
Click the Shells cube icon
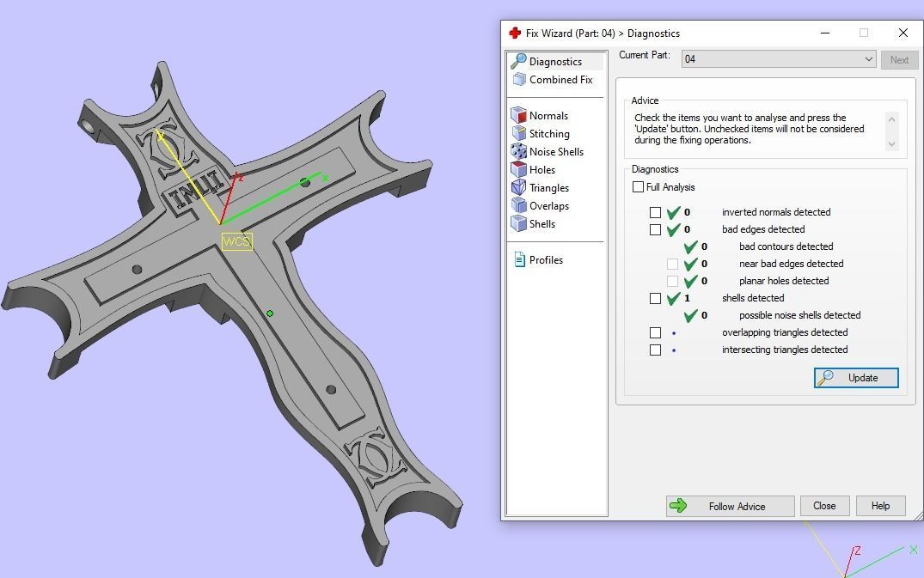tap(518, 223)
